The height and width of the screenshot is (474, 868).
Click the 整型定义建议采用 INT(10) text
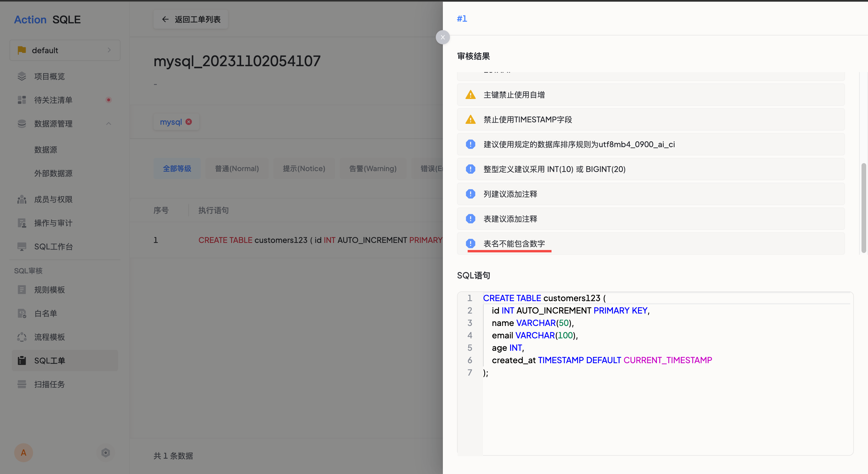pyautogui.click(x=554, y=169)
